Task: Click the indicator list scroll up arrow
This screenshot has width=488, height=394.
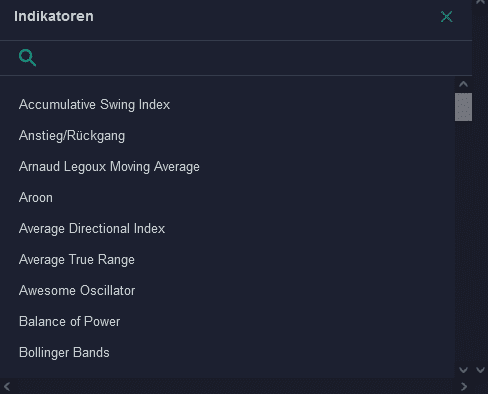Action: click(x=463, y=84)
